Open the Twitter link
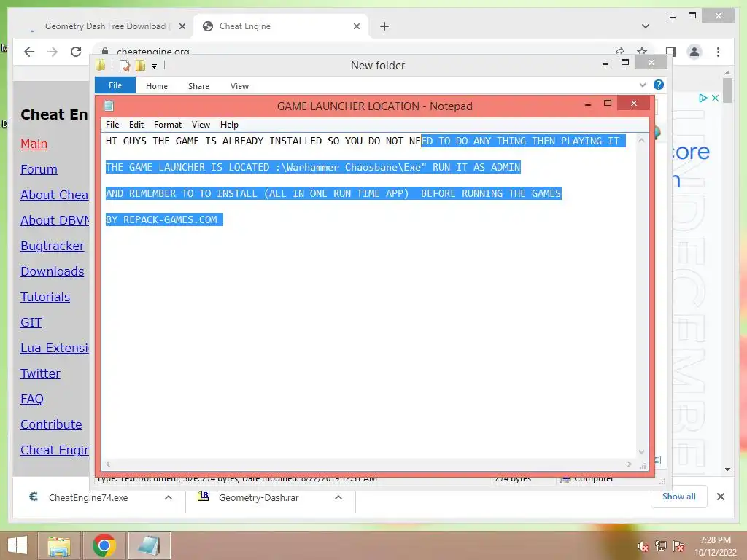 (x=41, y=373)
